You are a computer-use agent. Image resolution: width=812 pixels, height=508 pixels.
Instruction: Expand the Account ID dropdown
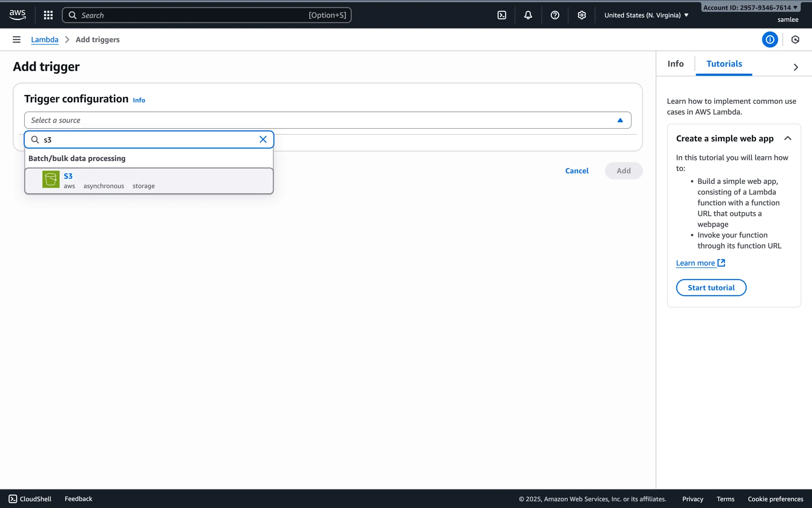[750, 7]
